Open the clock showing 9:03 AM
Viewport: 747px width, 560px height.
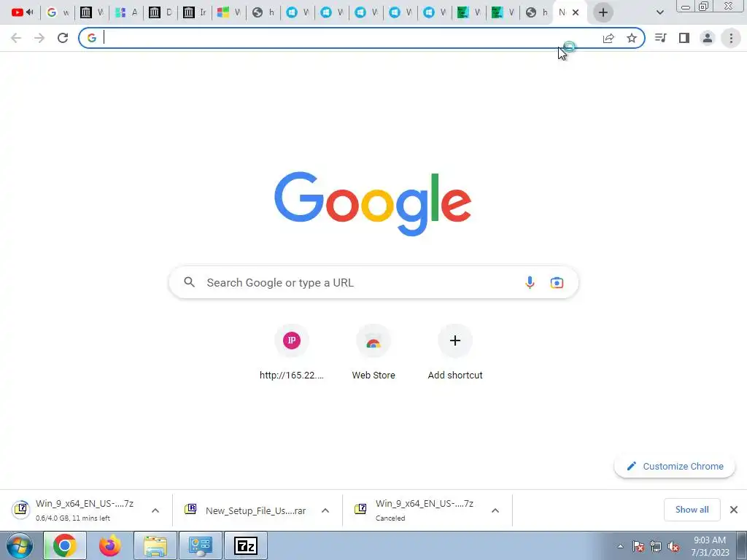(x=710, y=546)
